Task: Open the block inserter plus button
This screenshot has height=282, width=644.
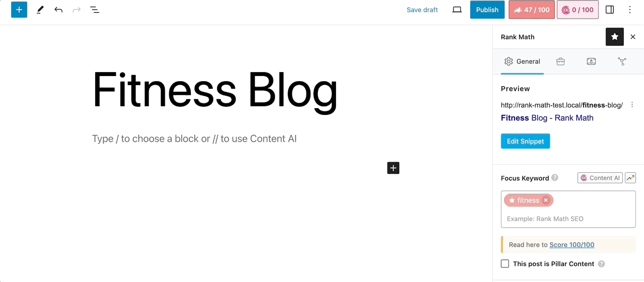Action: [x=19, y=10]
